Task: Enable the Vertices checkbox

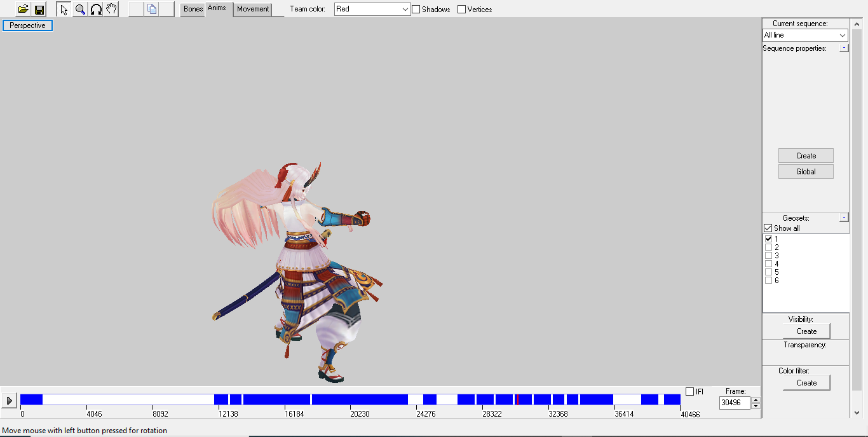Action: (462, 10)
